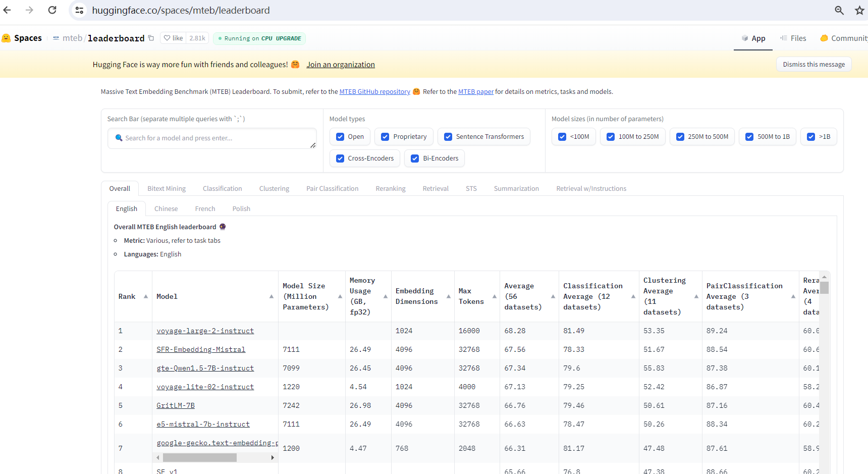Dismiss this message banner

point(813,64)
